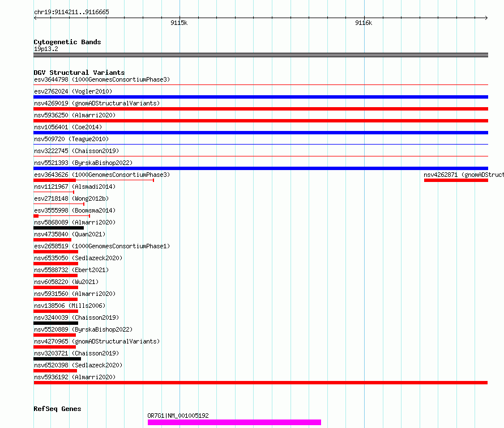The width and height of the screenshot is (504, 428).
Task: Click the 19p13.2 band name
Action: 46,49
